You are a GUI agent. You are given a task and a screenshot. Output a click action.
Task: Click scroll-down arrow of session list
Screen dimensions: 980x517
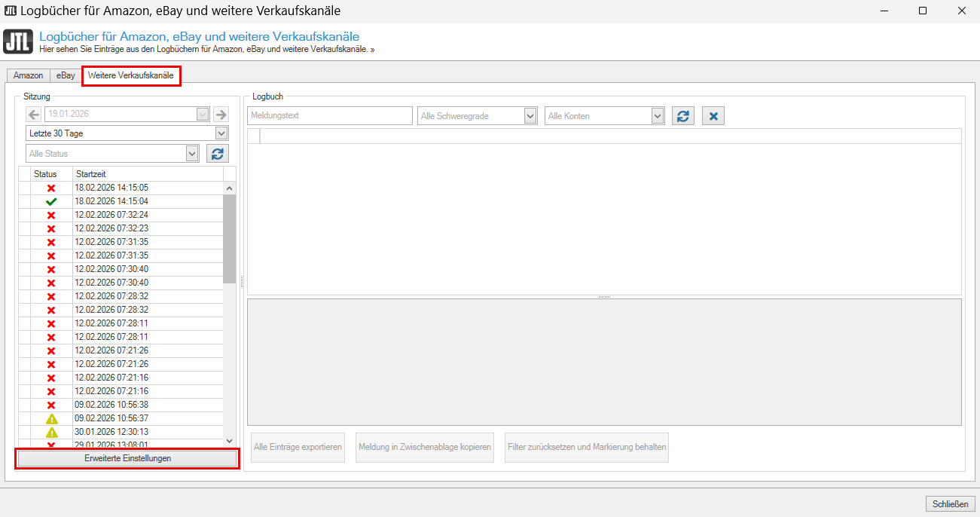pos(230,440)
